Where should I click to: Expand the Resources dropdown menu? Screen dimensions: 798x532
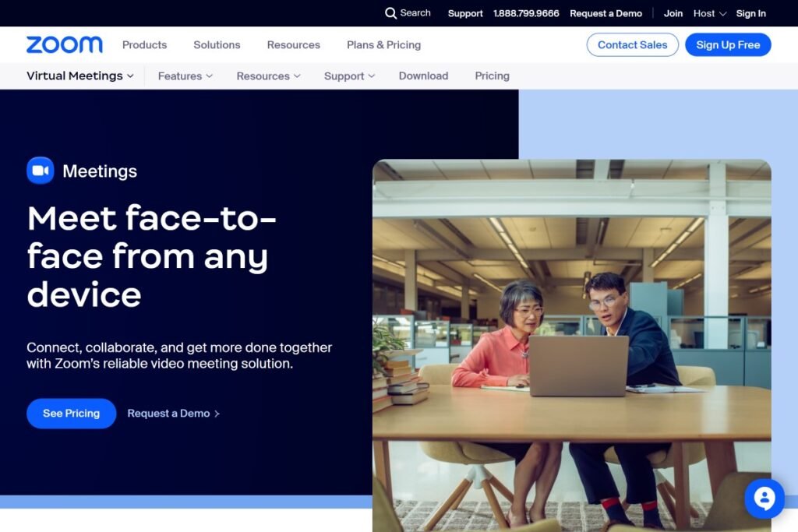(267, 76)
